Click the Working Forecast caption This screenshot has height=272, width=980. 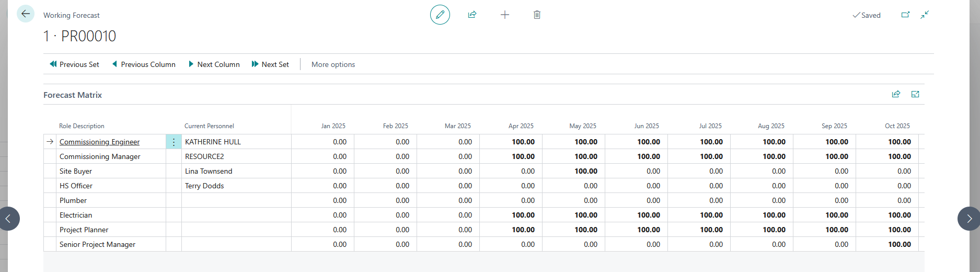[x=72, y=15]
